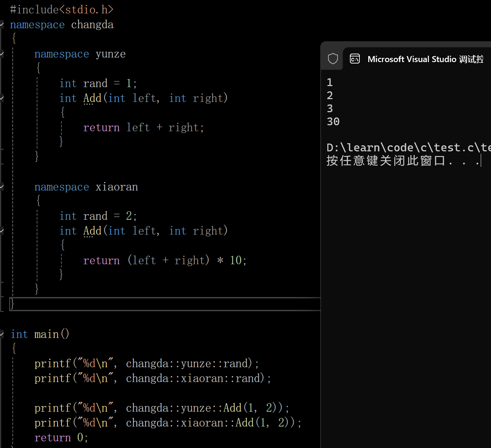Collapse the int main() function block
This screenshot has height=448, width=491.
2,334
